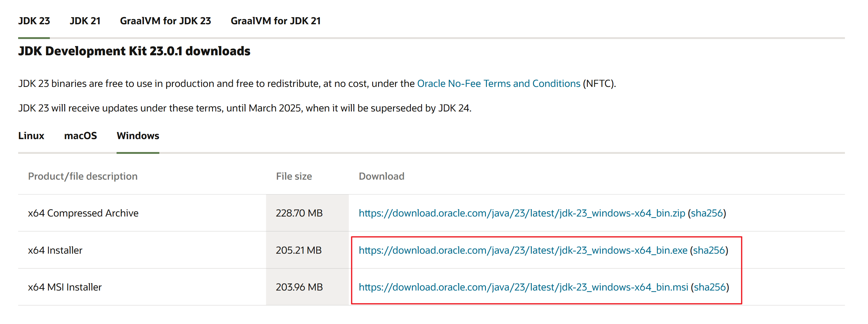Show the macOS downloads tab
Image resolution: width=868 pixels, height=324 pixels.
click(x=80, y=136)
